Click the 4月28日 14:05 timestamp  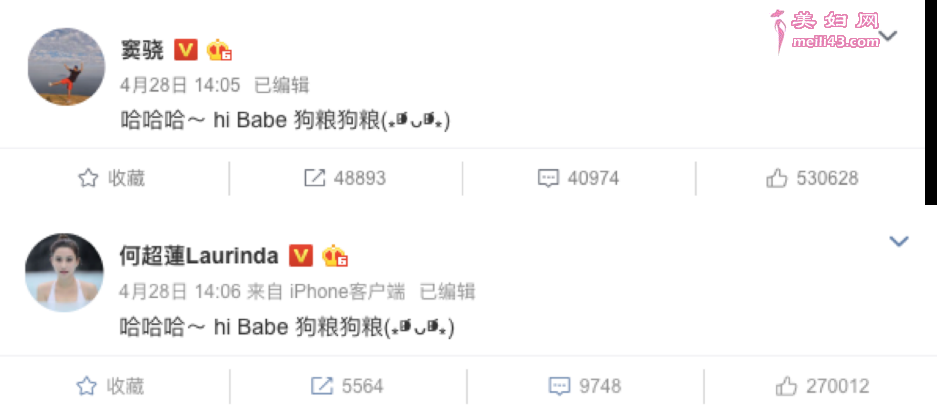pos(180,86)
